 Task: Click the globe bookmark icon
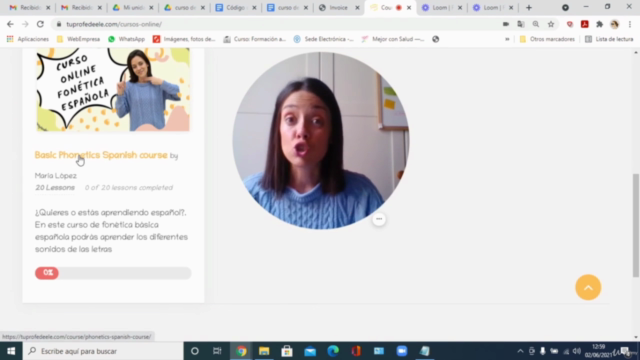(436, 39)
